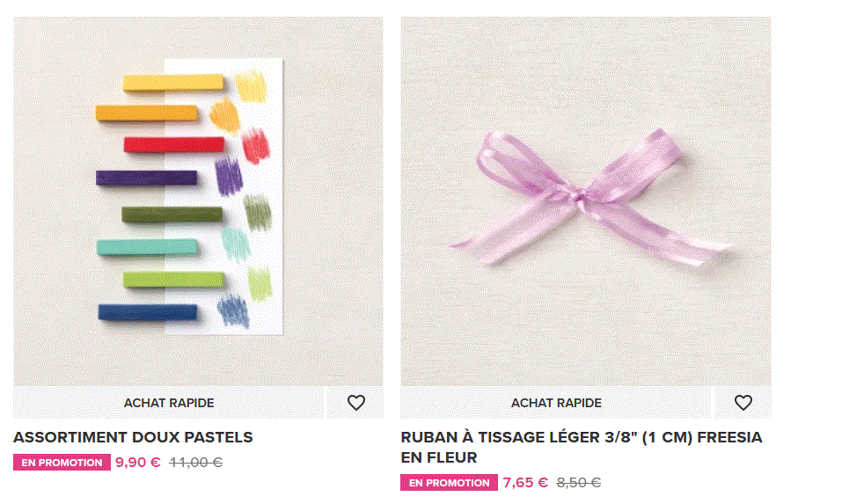Click the olive green pastel stick
Viewport: 842px width, 504px height.
(x=172, y=214)
